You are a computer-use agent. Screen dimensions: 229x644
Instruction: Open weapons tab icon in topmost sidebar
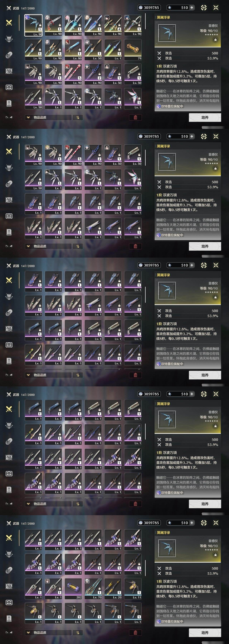[x=9, y=23]
